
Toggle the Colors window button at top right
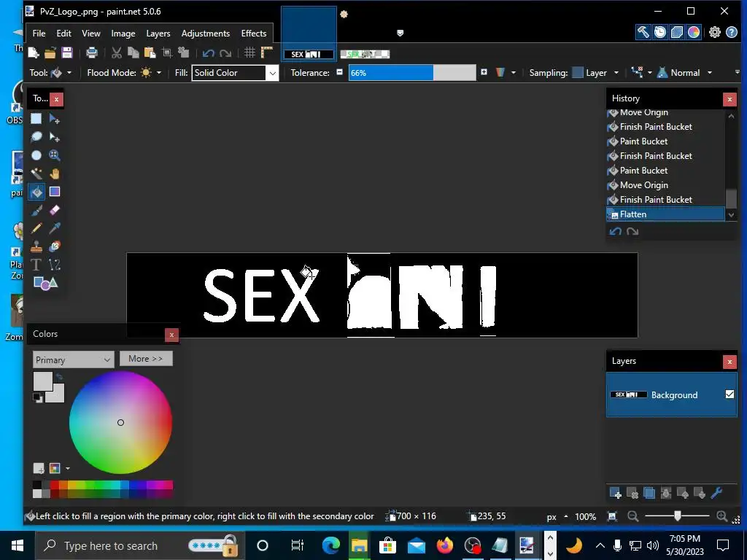point(694,32)
